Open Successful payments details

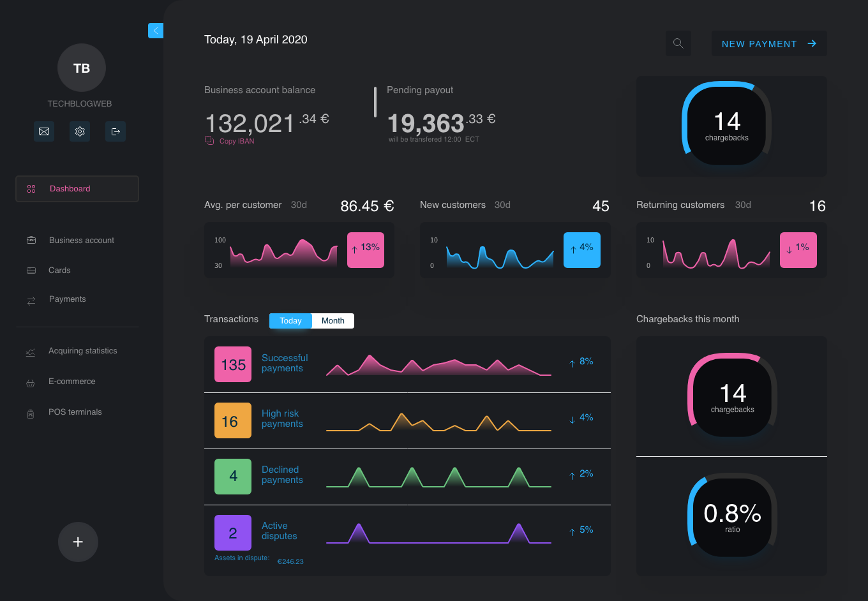[x=285, y=362]
